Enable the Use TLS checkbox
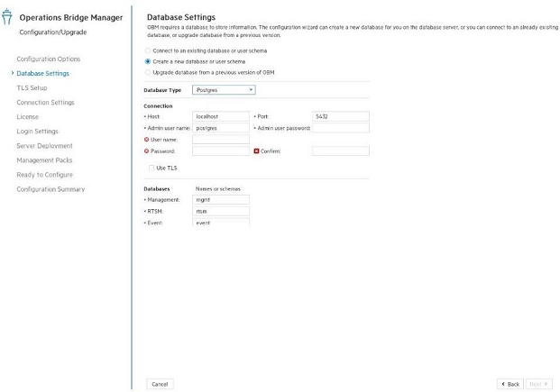This screenshot has height=392, width=560. 151,168
